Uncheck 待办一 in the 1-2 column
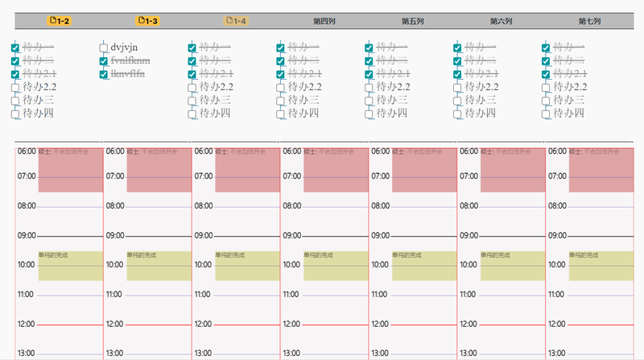644x360 pixels. [x=15, y=48]
